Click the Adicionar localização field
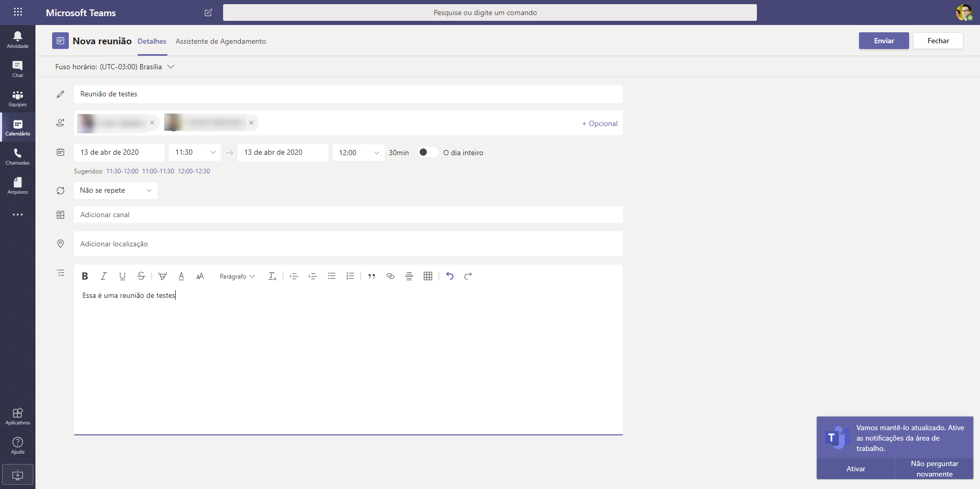The width and height of the screenshot is (980, 489). (348, 244)
